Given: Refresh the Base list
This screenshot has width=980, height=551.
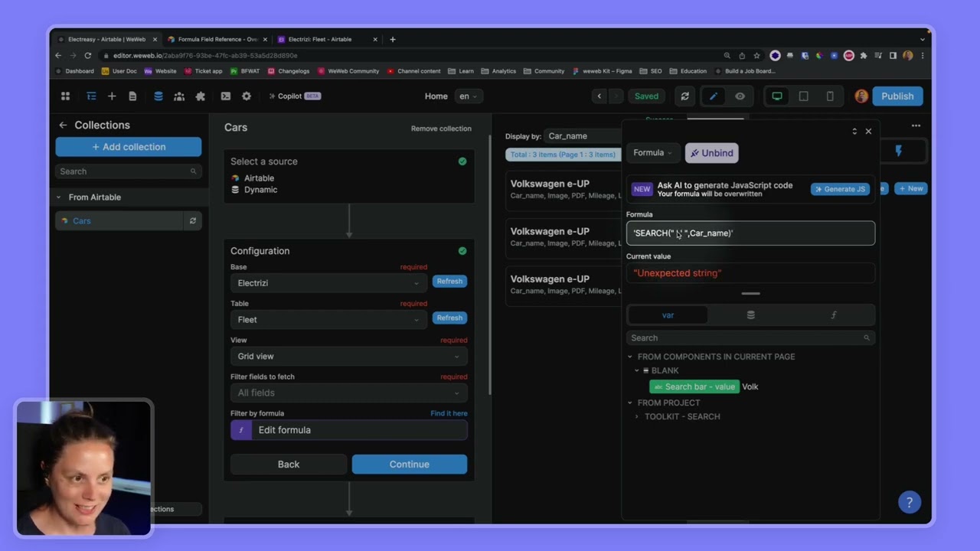Looking at the screenshot, I should coord(449,282).
